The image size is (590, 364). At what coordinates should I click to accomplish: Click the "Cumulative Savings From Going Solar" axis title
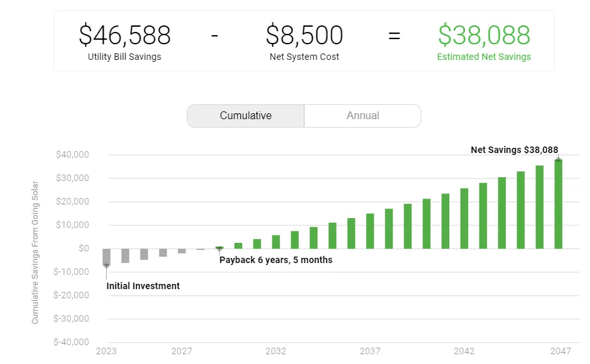tap(35, 252)
